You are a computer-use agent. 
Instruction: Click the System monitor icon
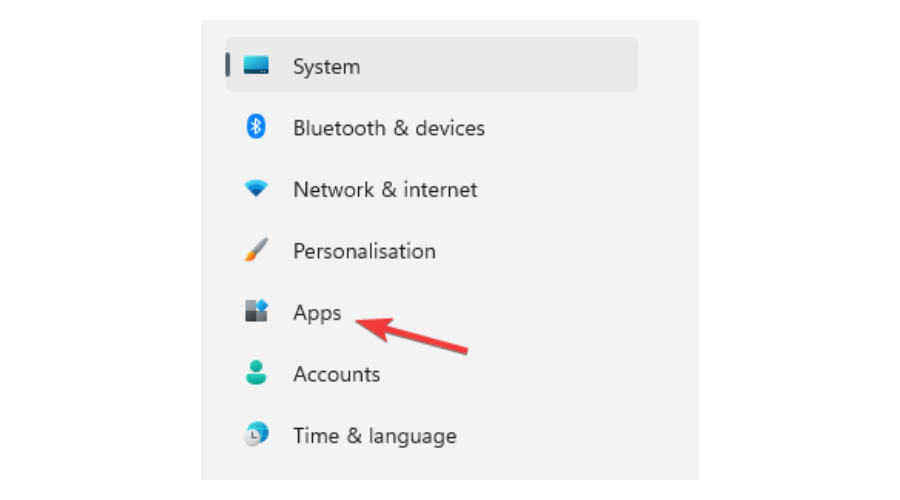[x=256, y=65]
